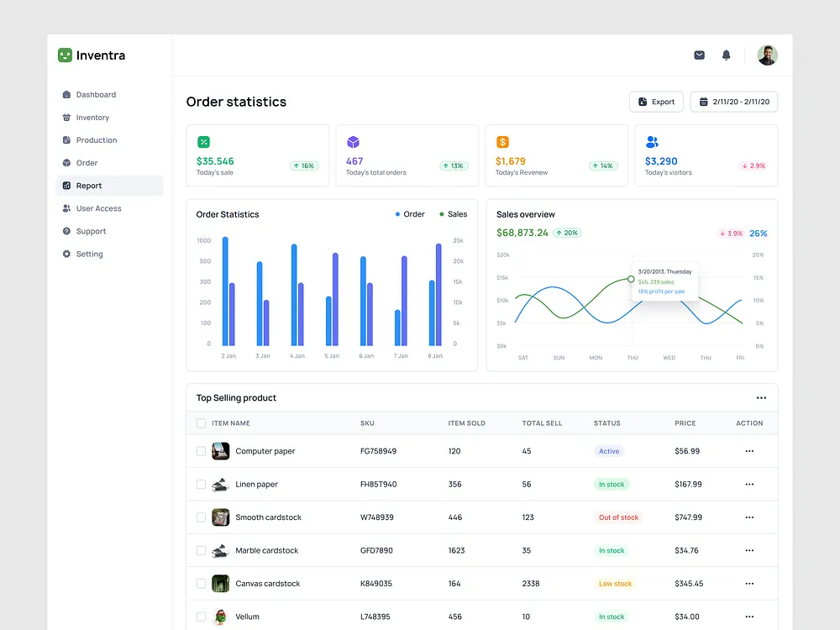840x630 pixels.
Task: Open actions menu for Linen paper
Action: click(748, 485)
